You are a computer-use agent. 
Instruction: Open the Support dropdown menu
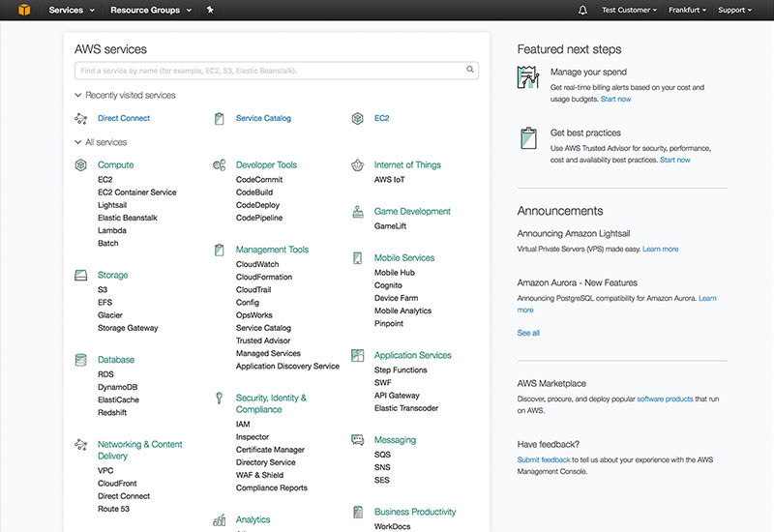[734, 10]
